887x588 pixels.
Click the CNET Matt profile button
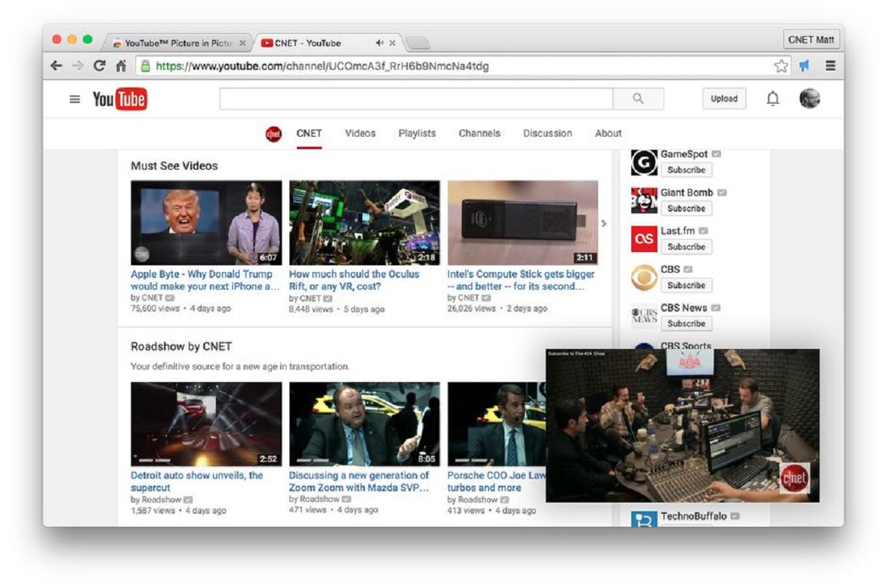(811, 40)
